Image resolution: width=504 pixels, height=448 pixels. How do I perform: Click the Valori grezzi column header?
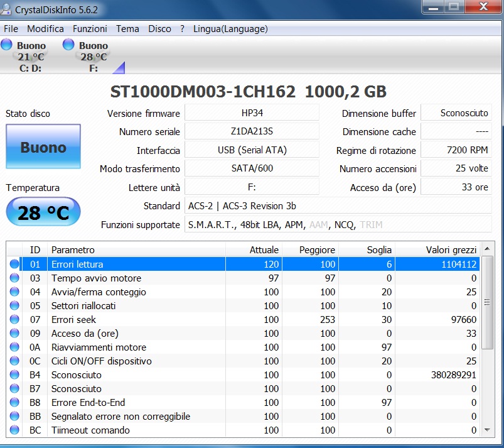[437, 249]
